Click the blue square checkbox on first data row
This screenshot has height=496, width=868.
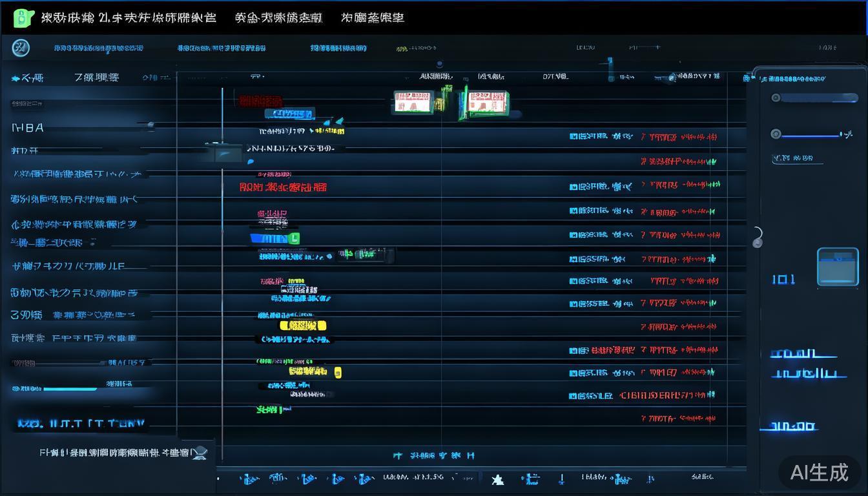coord(573,136)
